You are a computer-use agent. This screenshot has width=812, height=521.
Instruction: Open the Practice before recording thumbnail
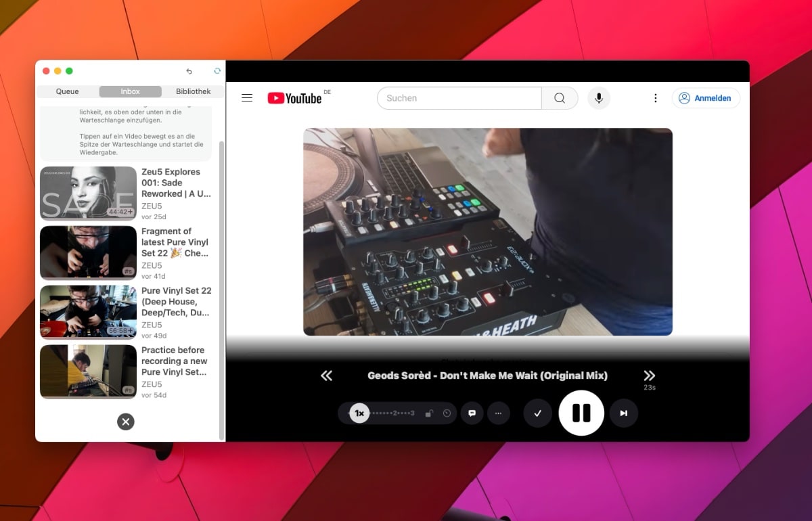click(89, 372)
